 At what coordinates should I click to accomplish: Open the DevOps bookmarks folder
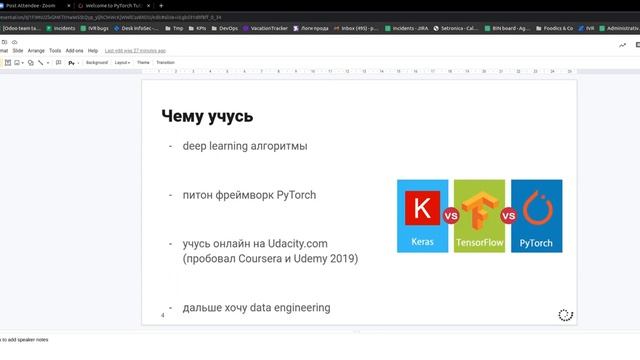point(225,28)
